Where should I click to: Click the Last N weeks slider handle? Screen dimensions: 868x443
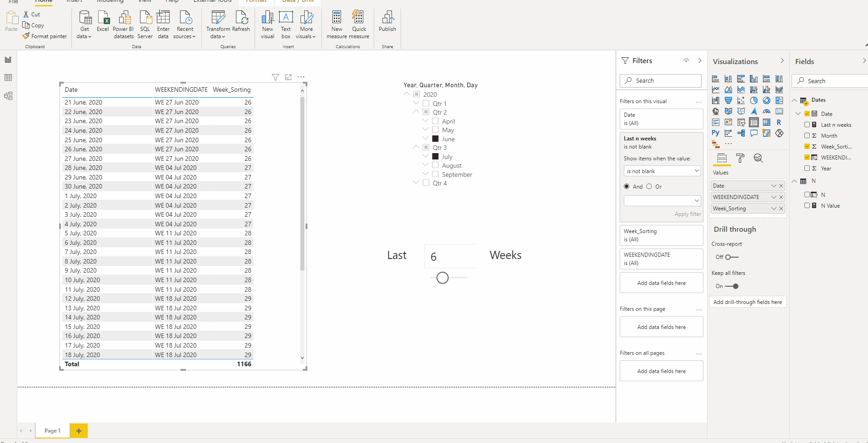442,278
